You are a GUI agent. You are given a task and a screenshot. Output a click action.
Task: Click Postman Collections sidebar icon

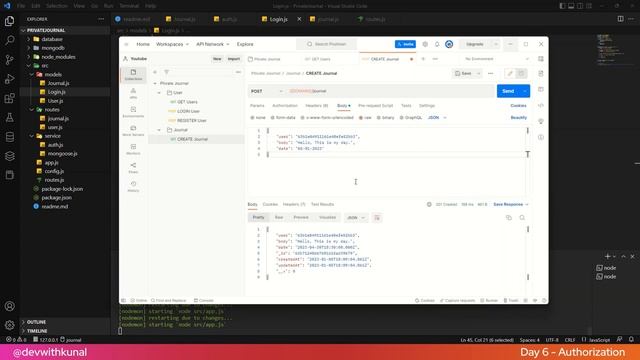(x=133, y=75)
